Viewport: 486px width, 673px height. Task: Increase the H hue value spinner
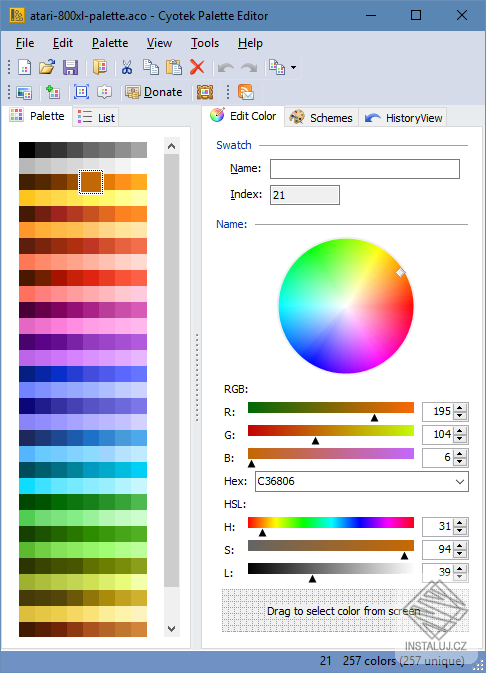pos(460,523)
